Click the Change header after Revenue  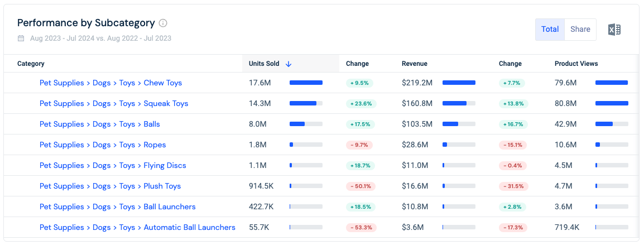click(x=510, y=64)
